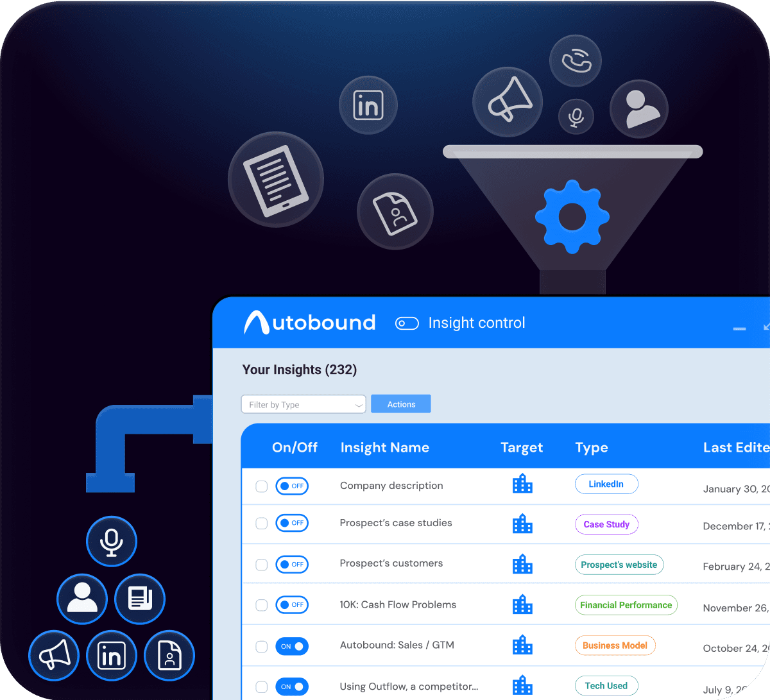Select the person profile icon at top right

click(x=639, y=109)
